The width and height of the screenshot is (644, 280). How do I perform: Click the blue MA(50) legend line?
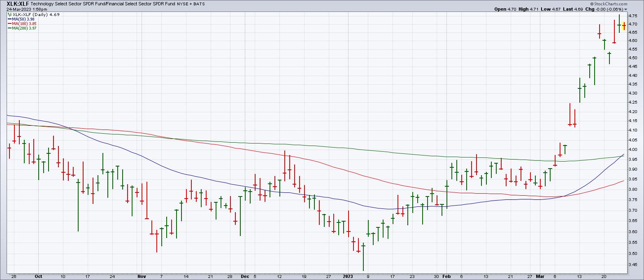click(x=9, y=19)
